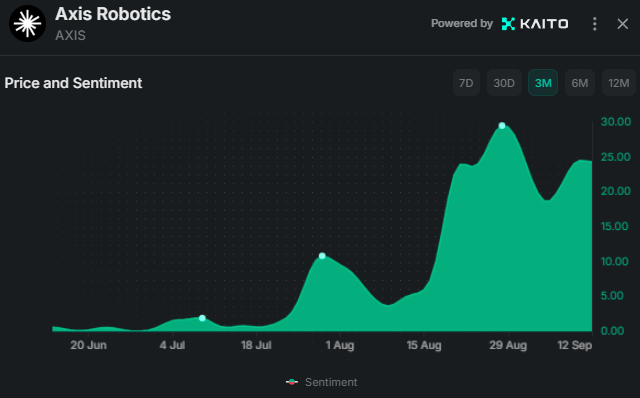Click the 12 Sep date label
The image size is (640, 398).
[x=574, y=345]
